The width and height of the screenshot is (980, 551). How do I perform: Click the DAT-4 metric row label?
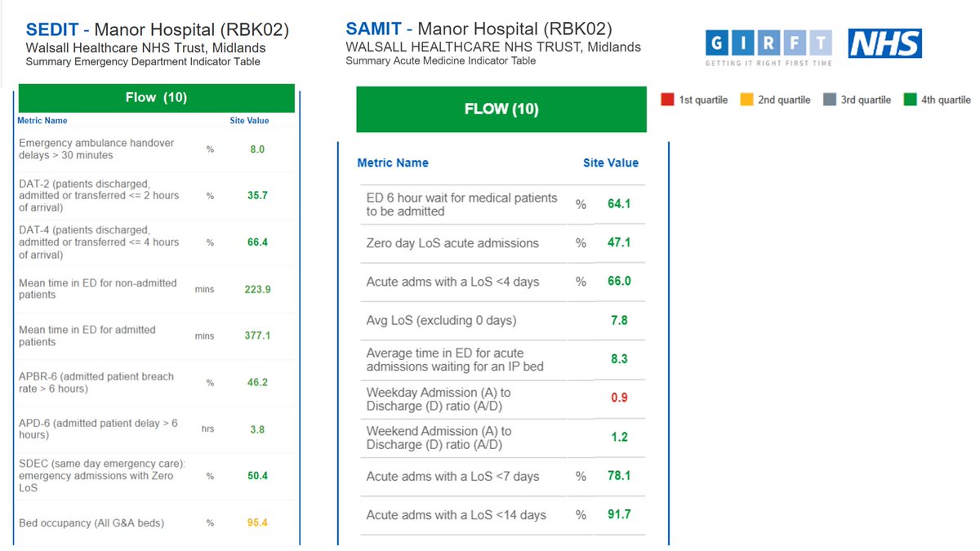pyautogui.click(x=99, y=242)
